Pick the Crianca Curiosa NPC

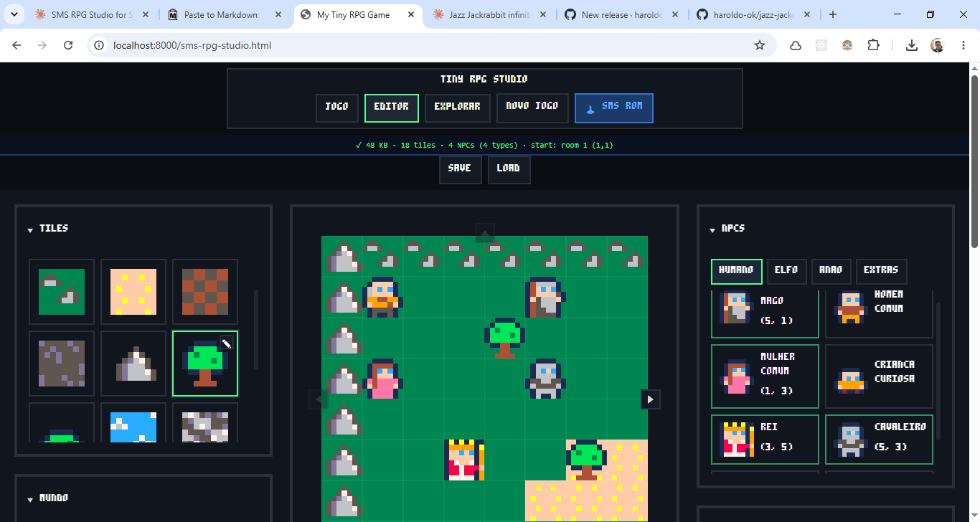[x=879, y=376]
